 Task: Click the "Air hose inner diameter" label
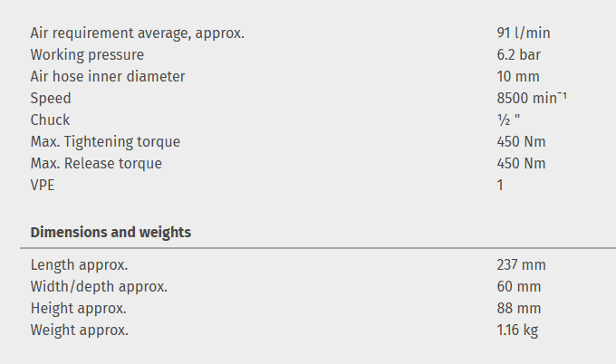point(108,77)
